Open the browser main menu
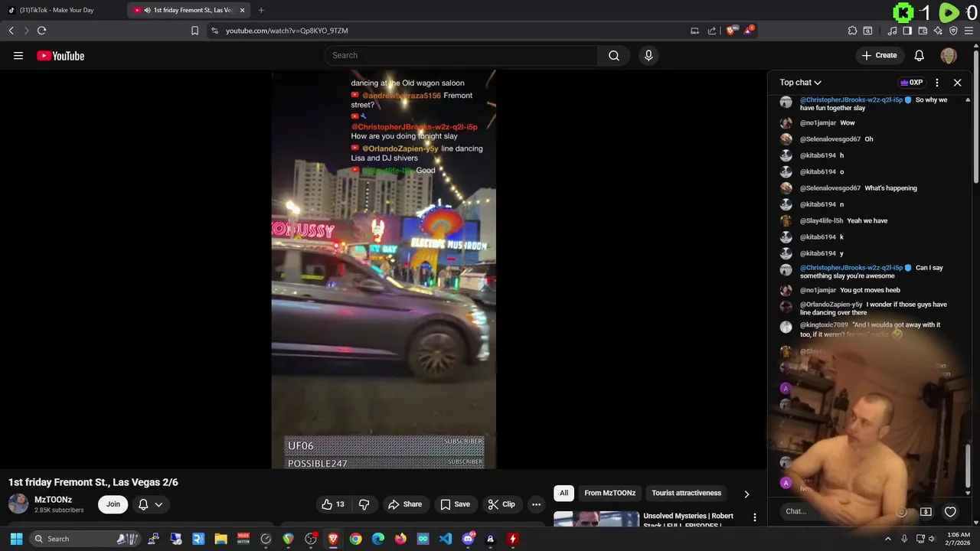This screenshot has height=551, width=980. coord(969,31)
